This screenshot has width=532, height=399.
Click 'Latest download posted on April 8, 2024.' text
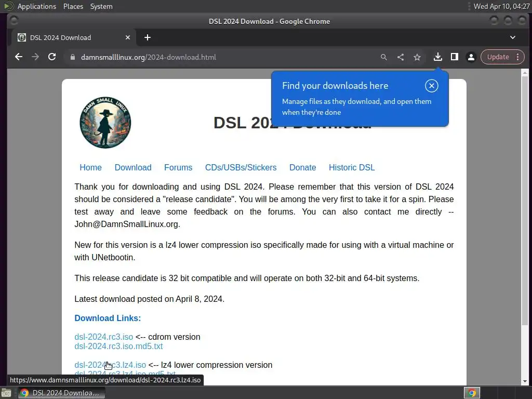(149, 299)
